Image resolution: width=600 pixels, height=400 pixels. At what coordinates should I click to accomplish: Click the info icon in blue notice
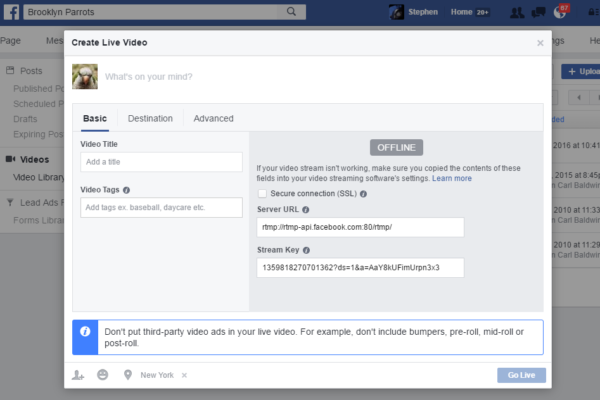click(85, 331)
